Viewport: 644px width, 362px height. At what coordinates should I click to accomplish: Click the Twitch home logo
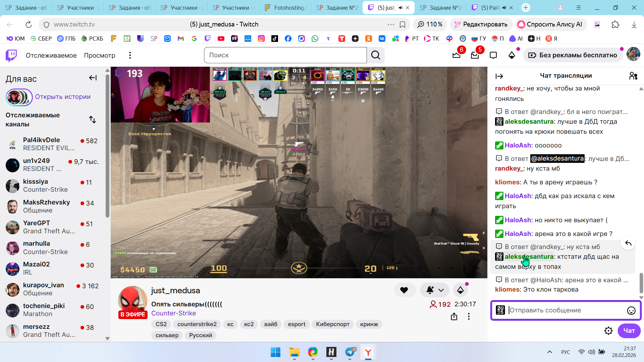(11, 55)
